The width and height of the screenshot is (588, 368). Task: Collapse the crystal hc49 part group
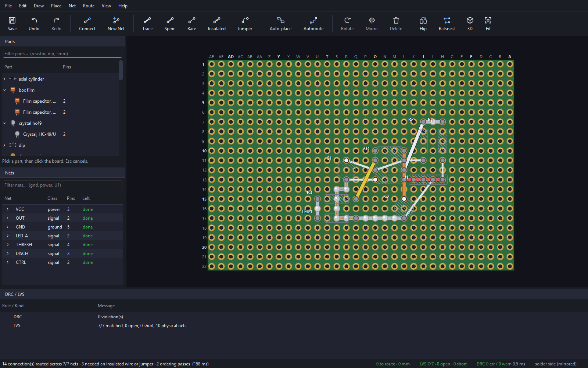(4, 123)
